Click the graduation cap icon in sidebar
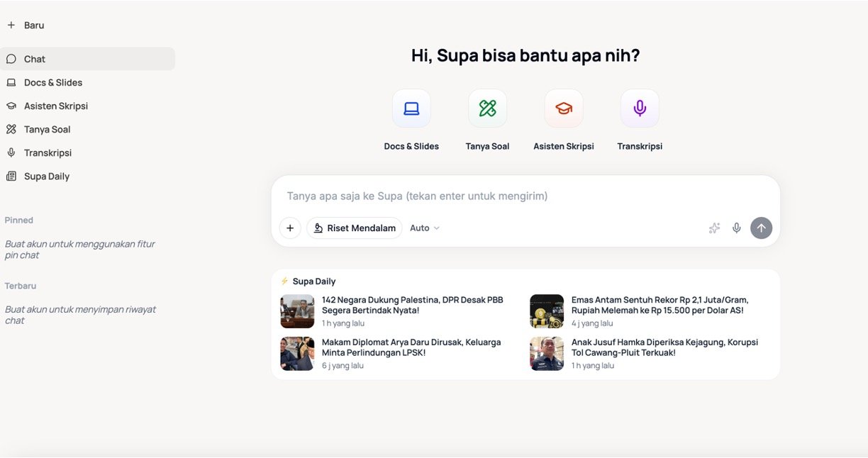This screenshot has height=458, width=868. [x=11, y=106]
